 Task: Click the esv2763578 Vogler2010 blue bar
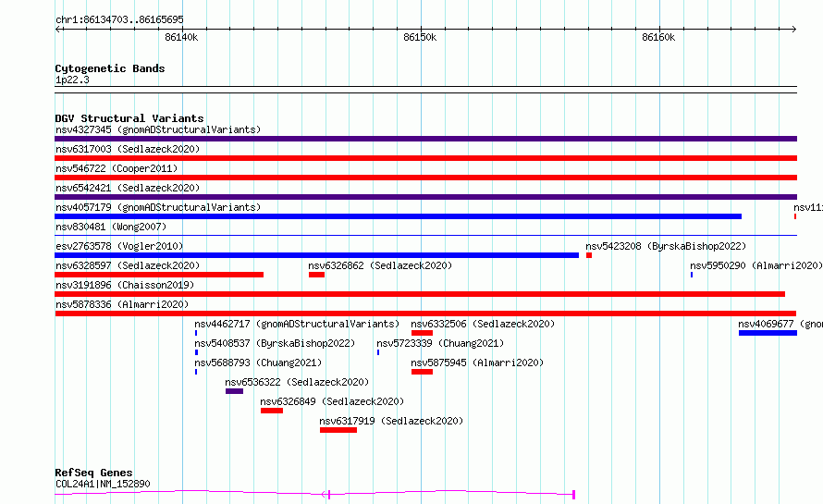click(316, 255)
